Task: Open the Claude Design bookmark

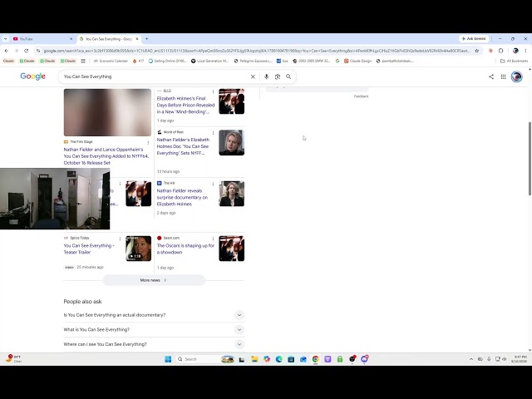Action: click(357, 61)
